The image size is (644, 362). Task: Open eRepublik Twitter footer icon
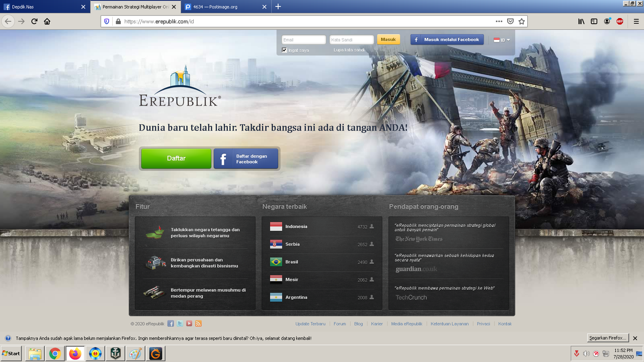pos(180,324)
